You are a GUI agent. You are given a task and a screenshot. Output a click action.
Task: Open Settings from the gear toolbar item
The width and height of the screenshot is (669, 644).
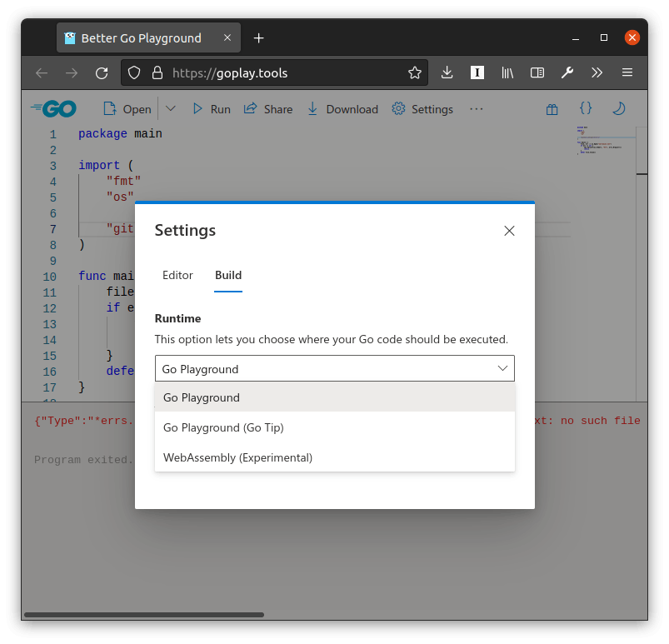click(x=422, y=109)
